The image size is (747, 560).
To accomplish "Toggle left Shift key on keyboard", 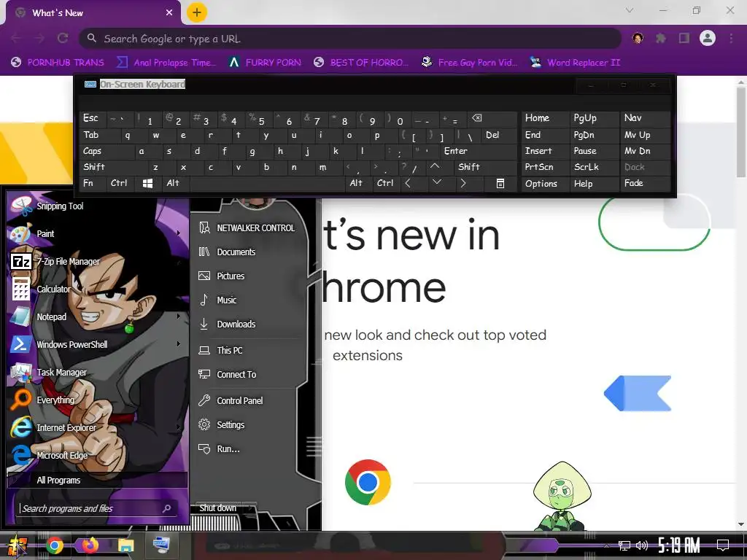I will coord(114,167).
